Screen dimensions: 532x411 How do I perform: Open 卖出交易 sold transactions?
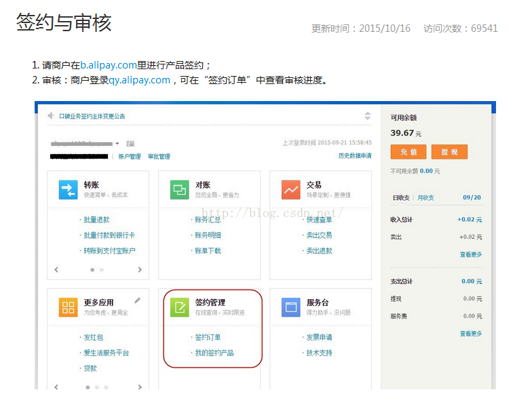319,235
